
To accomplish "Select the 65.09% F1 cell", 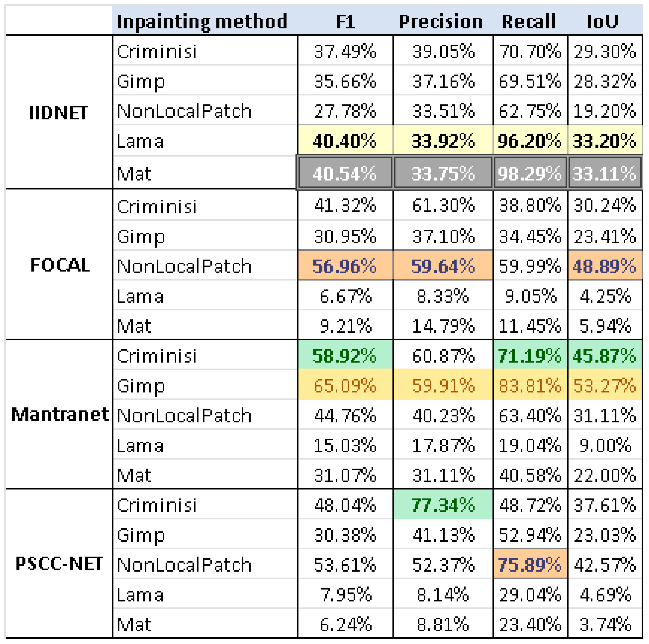I will click(x=345, y=385).
